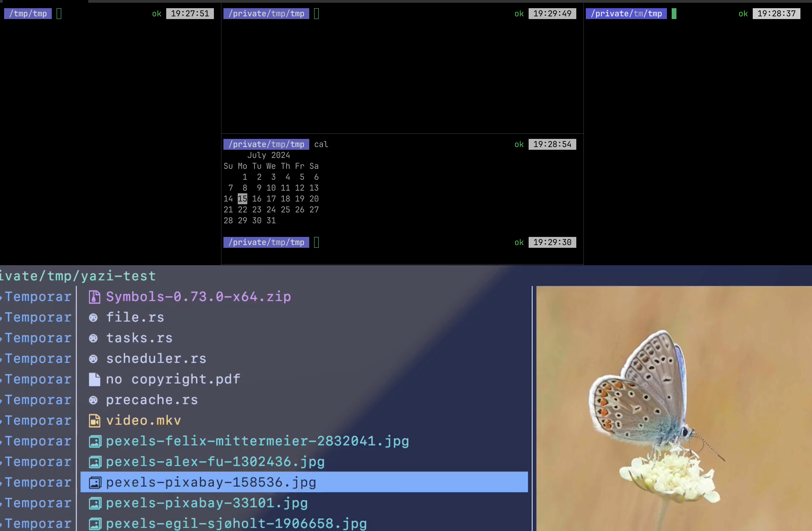Click the butterfly image preview
The image size is (812, 531).
[674, 408]
